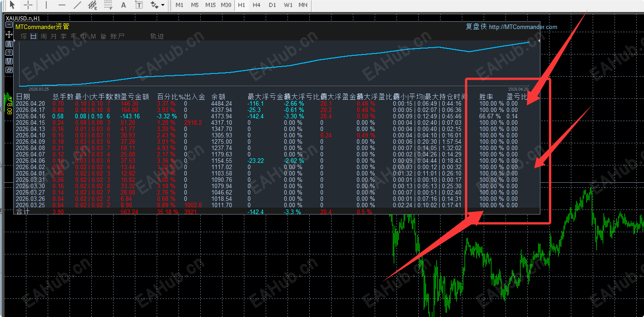Viewport: 644px width, 317px height.
Task: Switch chart to W1 timeframe
Action: point(288,5)
